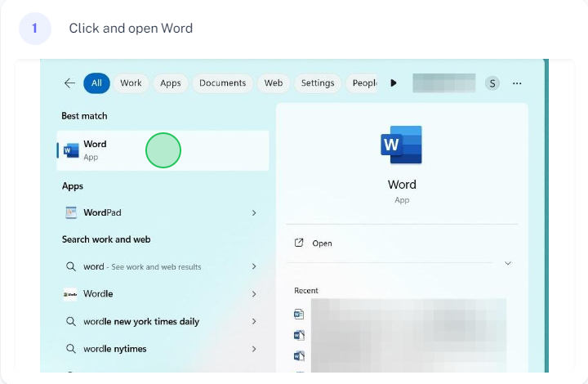Click the Open external-link icon

click(x=299, y=243)
